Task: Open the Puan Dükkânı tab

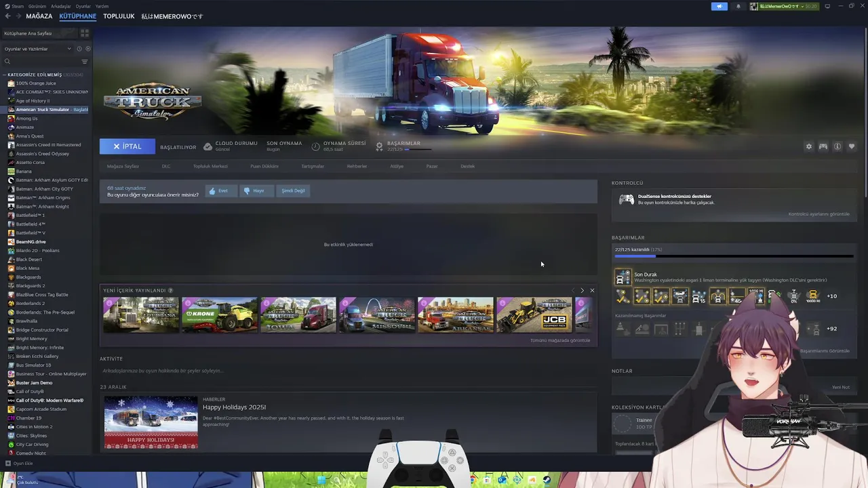Action: tap(264, 166)
